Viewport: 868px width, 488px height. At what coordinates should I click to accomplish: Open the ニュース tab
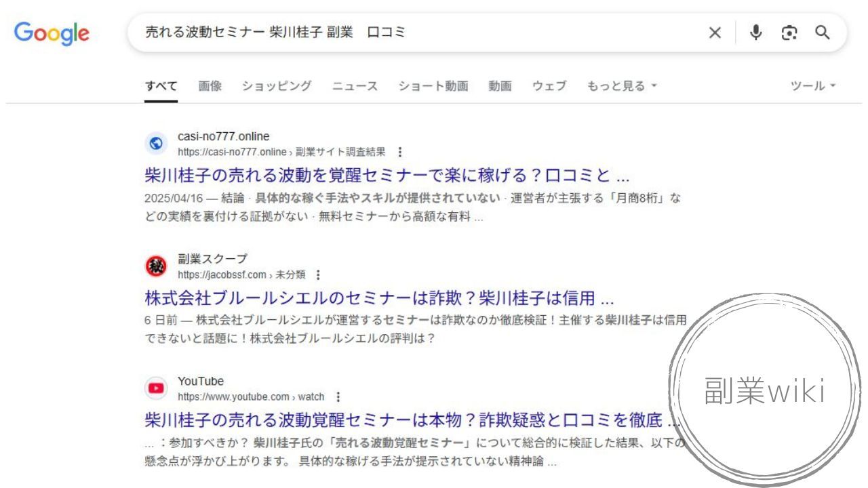point(355,86)
